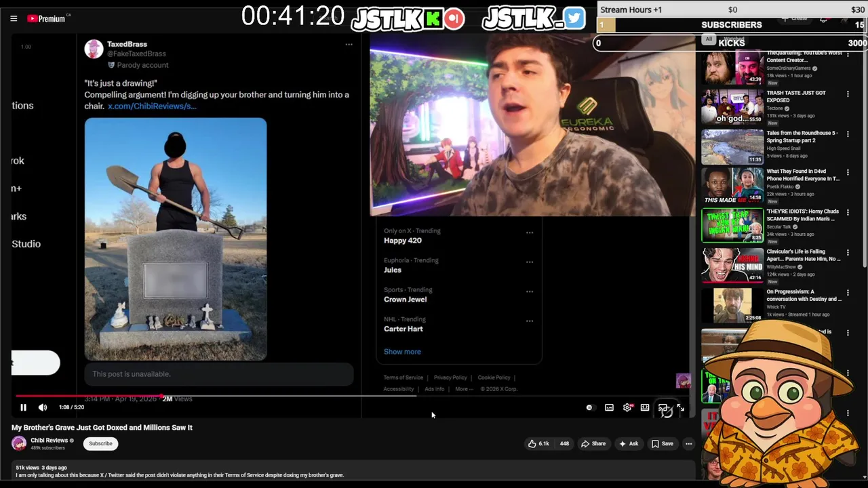This screenshot has height=488, width=868.
Task: Open ellipsis for Happy 420 trend
Action: [x=530, y=232]
